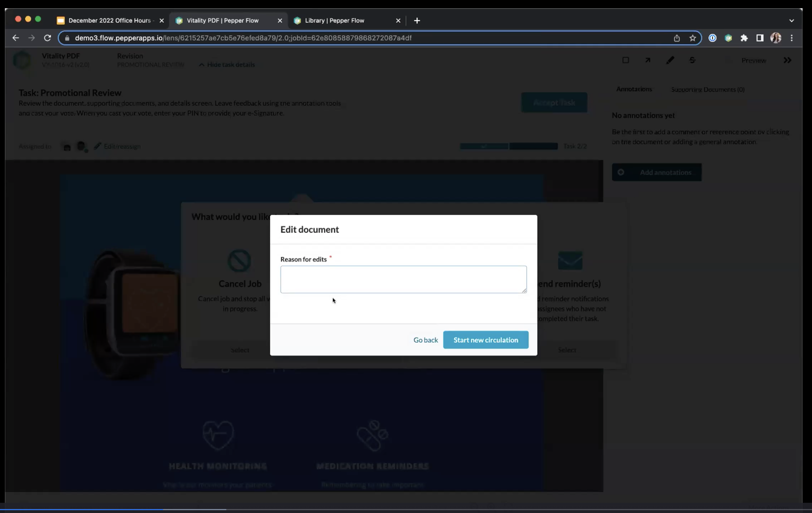The height and width of the screenshot is (513, 812).
Task: Open the Chrome profile avatar
Action: [x=776, y=38]
